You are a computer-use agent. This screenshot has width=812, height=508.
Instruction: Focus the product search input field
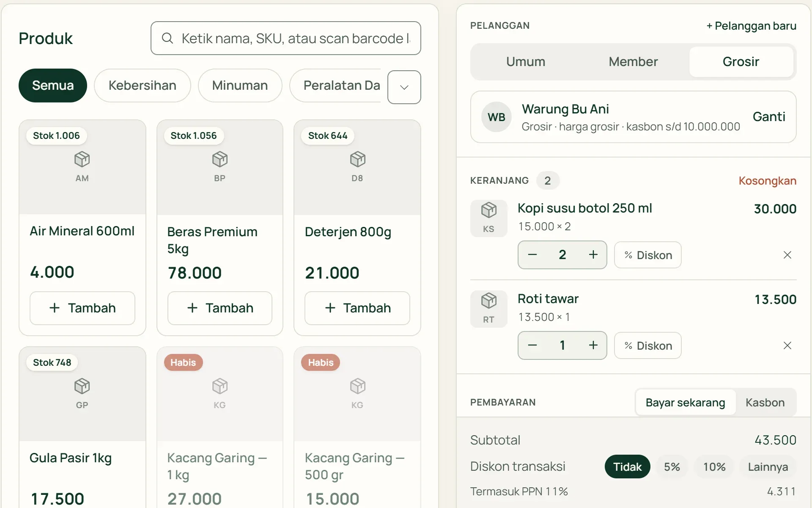[286, 38]
